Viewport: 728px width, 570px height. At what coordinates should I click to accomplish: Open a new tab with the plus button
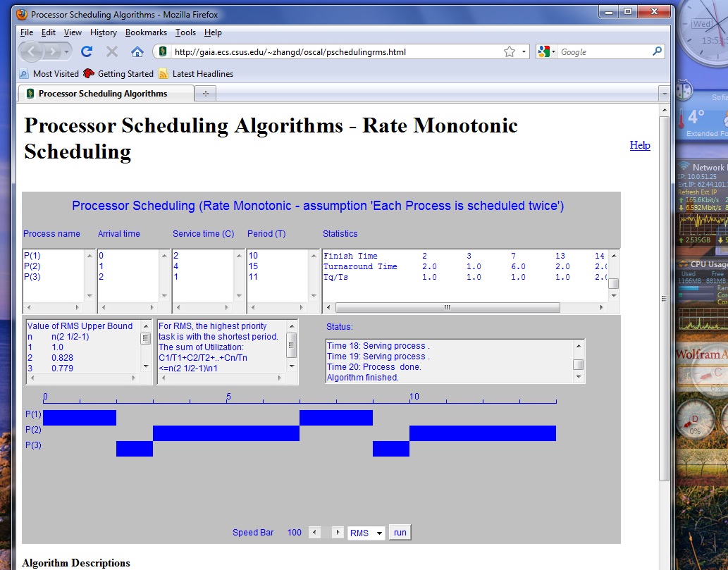(x=206, y=94)
